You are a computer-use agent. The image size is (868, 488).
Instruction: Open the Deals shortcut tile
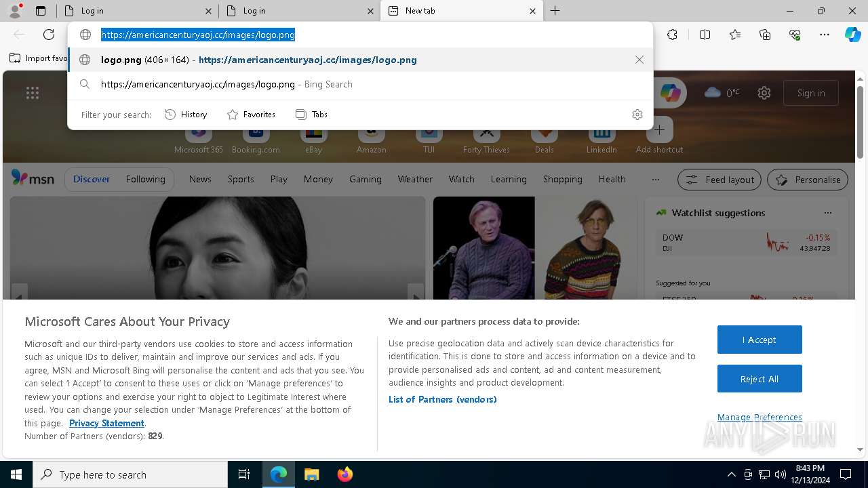544,136
